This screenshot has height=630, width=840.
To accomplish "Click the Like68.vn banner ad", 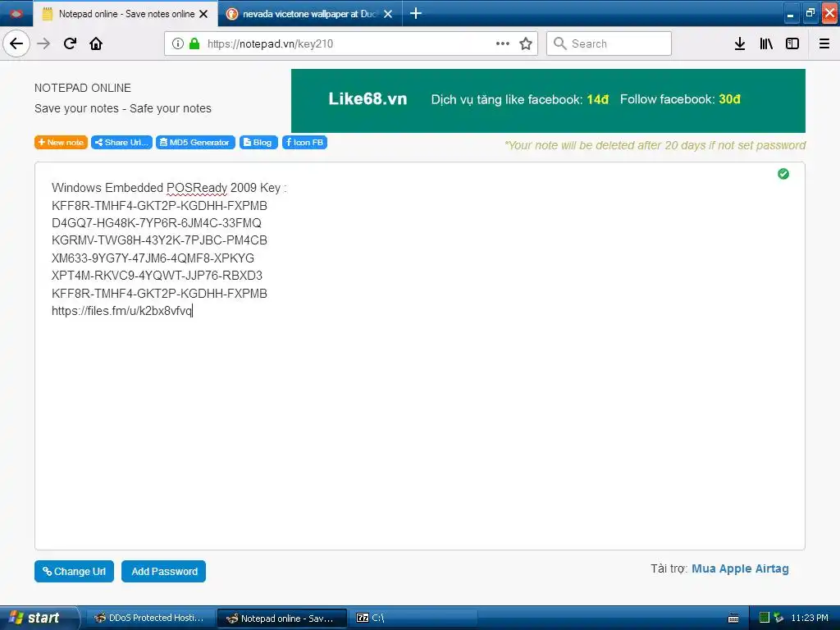I will 548,101.
